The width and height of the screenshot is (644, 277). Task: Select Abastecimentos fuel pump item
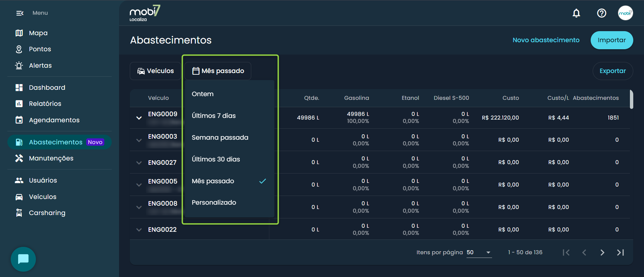[60, 142]
